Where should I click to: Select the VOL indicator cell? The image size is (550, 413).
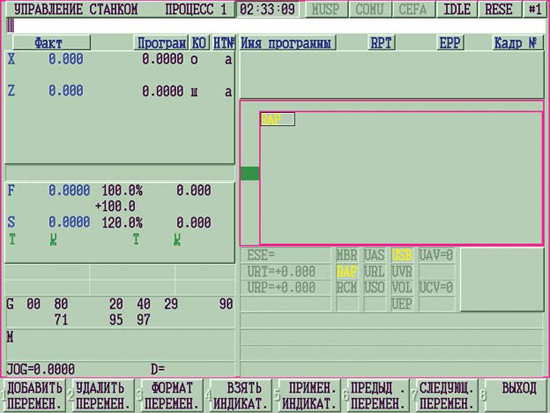tap(402, 288)
